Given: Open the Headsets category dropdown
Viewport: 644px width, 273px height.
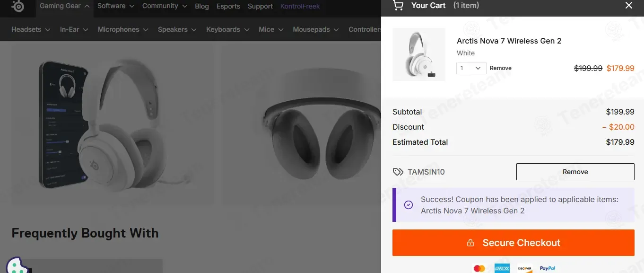Looking at the screenshot, I should pos(31,29).
